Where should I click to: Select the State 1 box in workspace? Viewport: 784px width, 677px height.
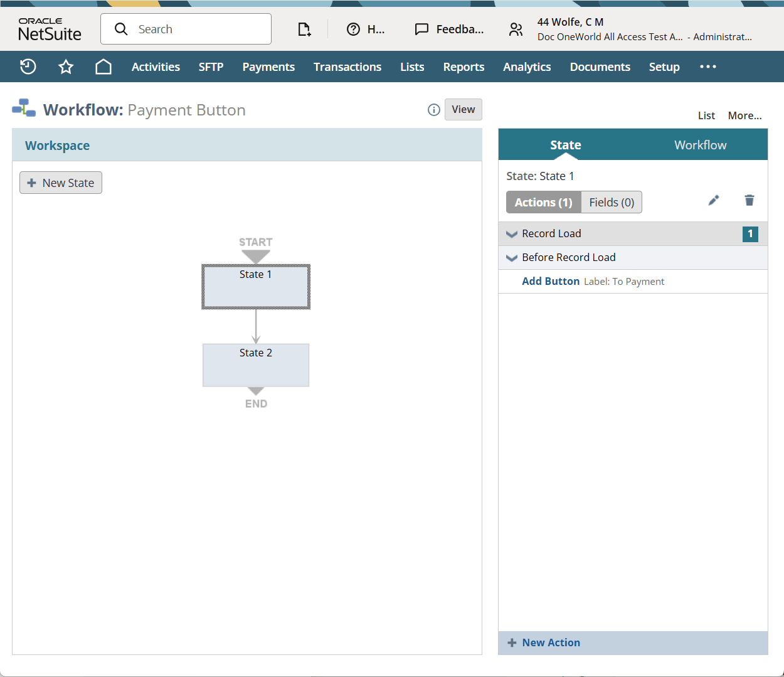point(256,287)
